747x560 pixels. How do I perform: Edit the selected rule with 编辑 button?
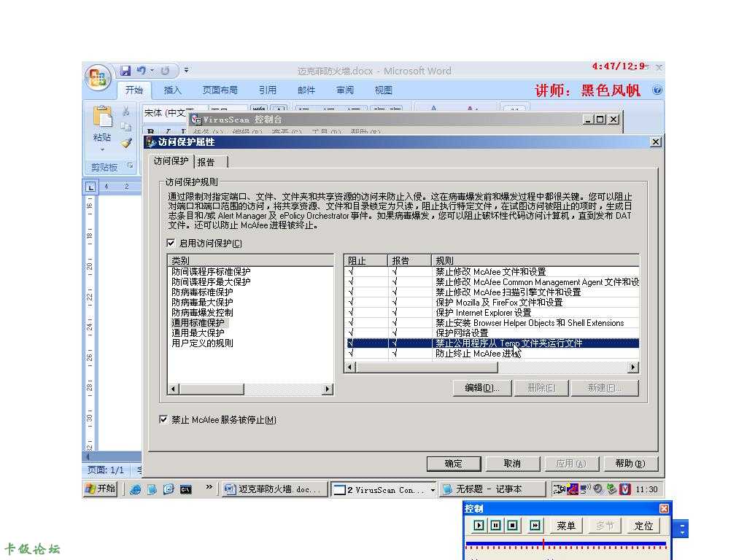coord(482,388)
